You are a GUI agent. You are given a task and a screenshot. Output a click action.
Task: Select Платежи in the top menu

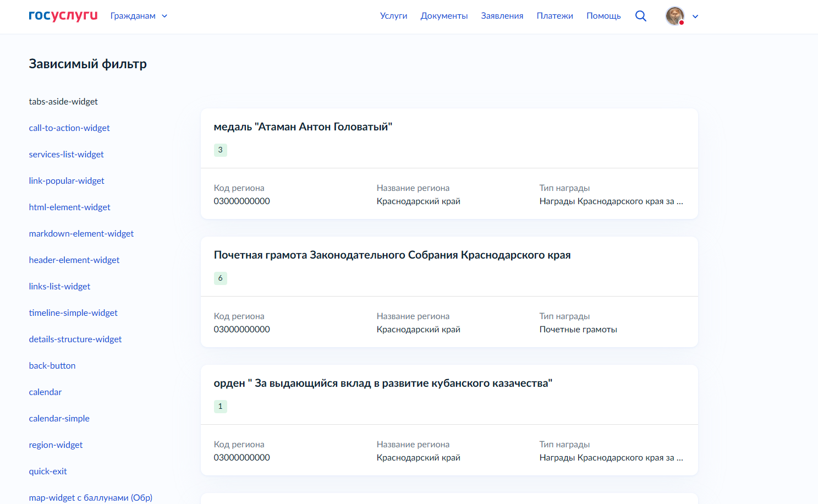[555, 16]
